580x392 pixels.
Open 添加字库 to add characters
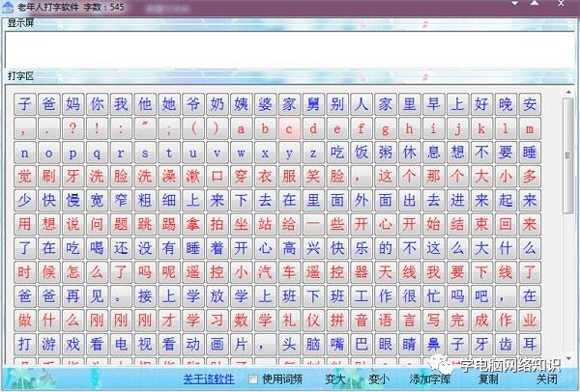429,379
